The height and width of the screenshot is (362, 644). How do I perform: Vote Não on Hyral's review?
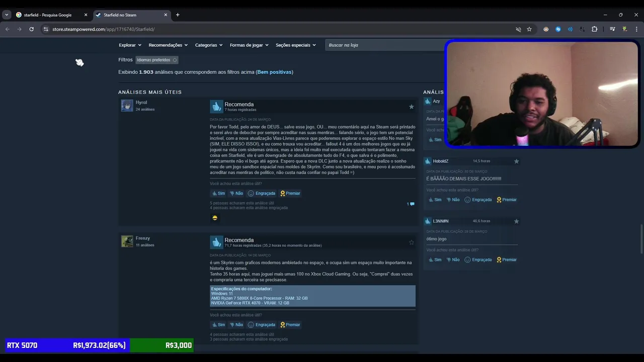236,193
